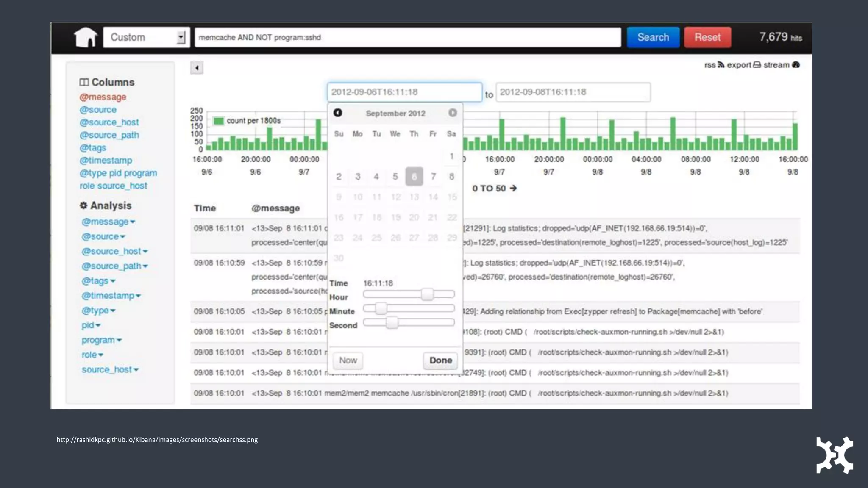Viewport: 868px width, 488px height.
Task: Select September 1 in the calendar
Action: click(x=451, y=156)
